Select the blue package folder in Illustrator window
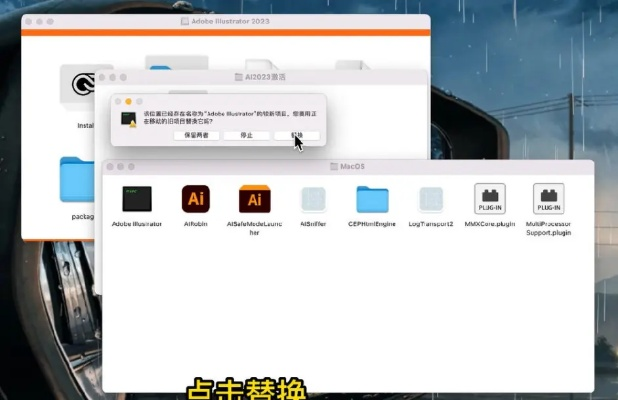Screen dimensions: 618x400 click(77, 180)
